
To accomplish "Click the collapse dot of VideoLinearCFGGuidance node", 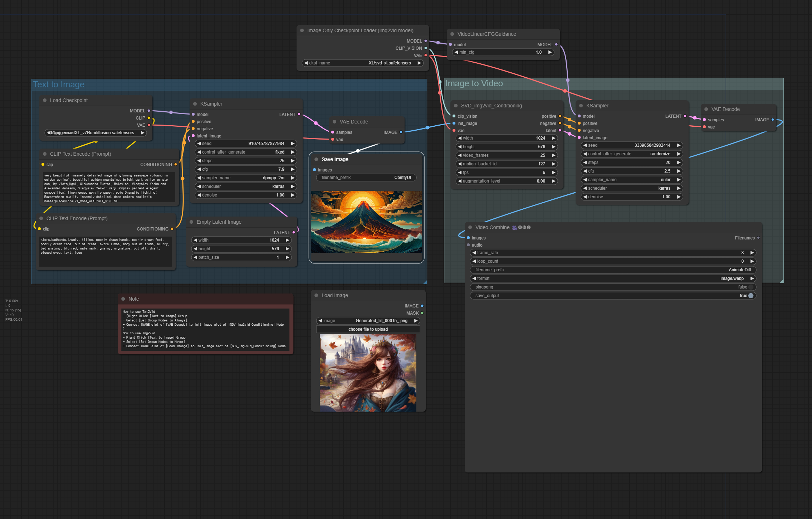I will point(452,34).
